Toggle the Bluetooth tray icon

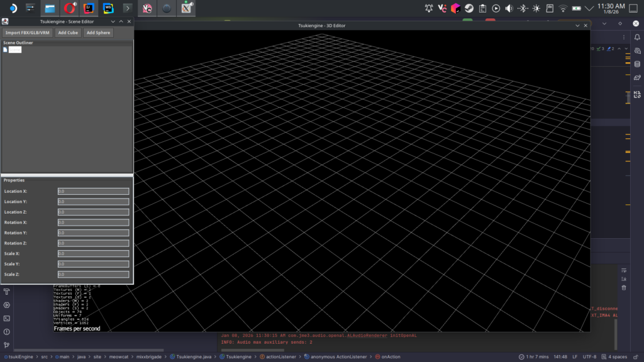point(522,9)
